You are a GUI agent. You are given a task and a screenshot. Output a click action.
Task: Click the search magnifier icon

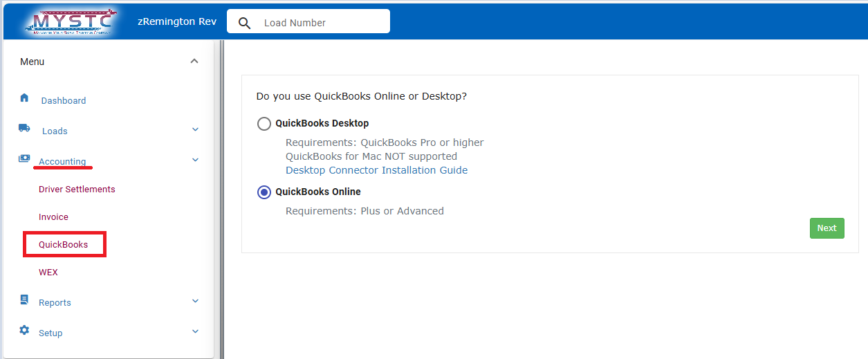click(244, 23)
